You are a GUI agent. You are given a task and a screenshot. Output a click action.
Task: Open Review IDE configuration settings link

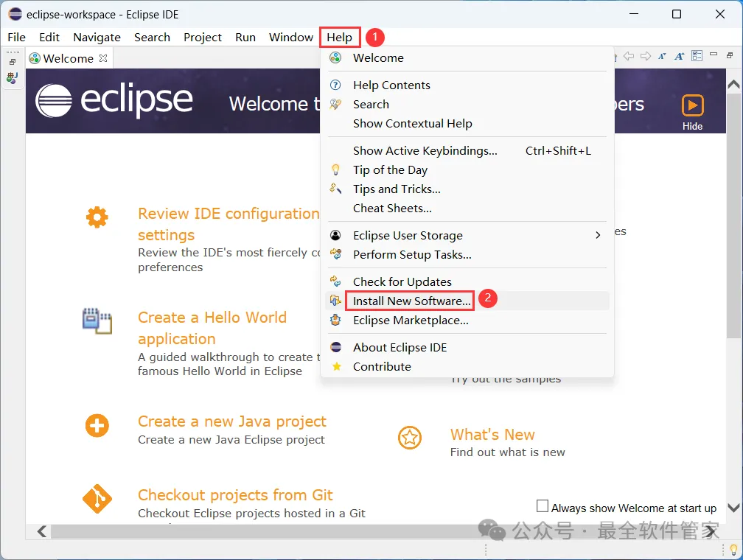coord(229,224)
